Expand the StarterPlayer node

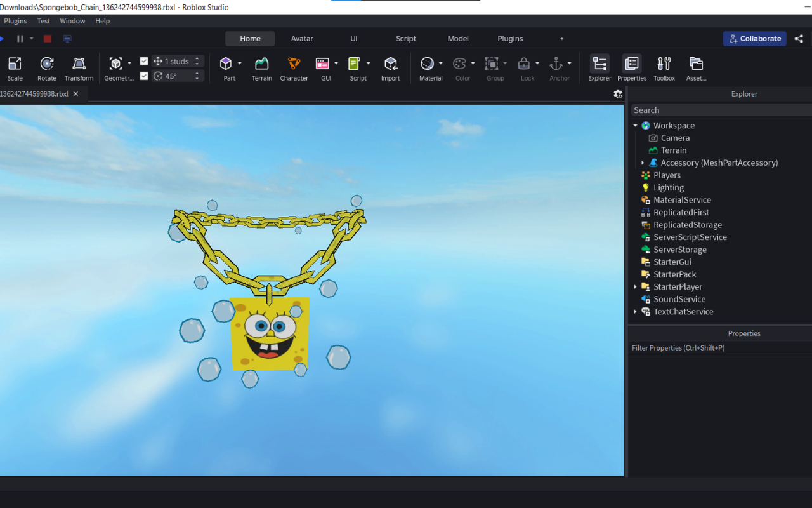pyautogui.click(x=635, y=287)
